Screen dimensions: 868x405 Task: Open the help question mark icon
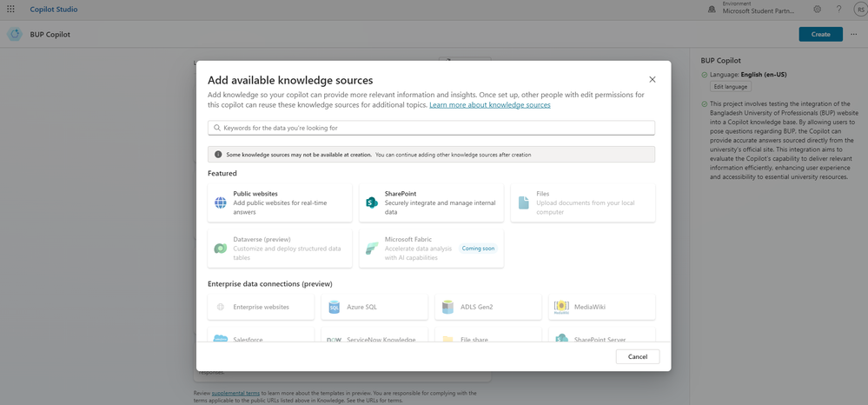pyautogui.click(x=838, y=10)
